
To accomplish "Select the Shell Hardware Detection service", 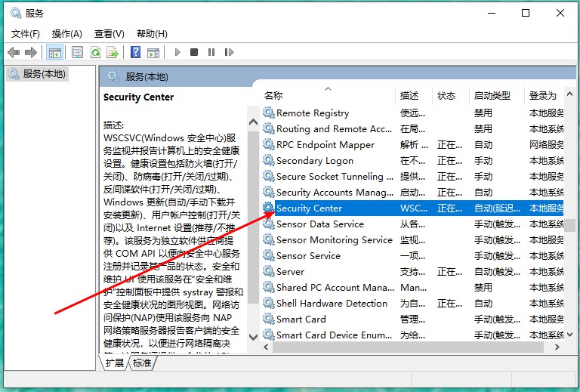I will pos(413,303).
